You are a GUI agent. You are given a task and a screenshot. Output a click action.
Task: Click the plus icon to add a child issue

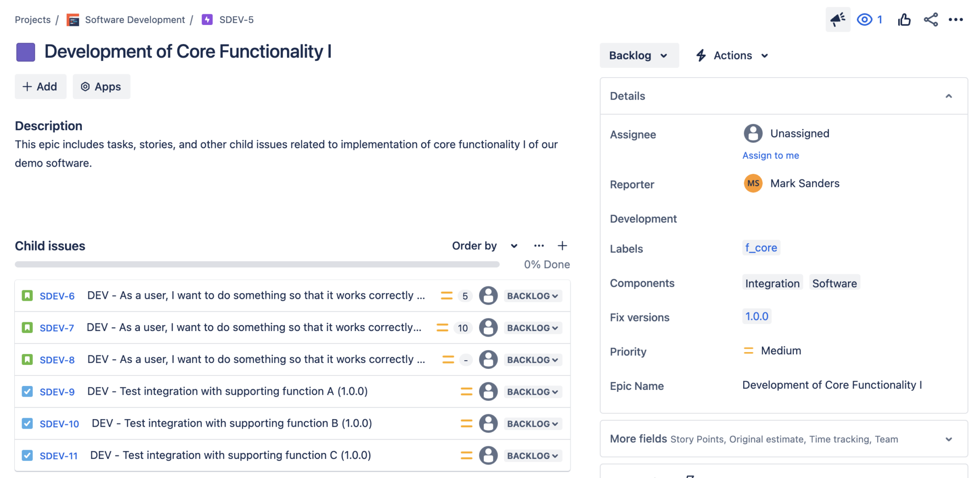562,245
